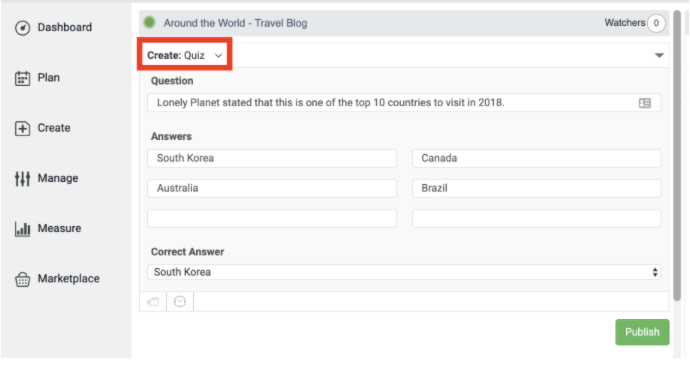The image size is (690, 370).
Task: Go to the Plan section
Action: click(48, 78)
